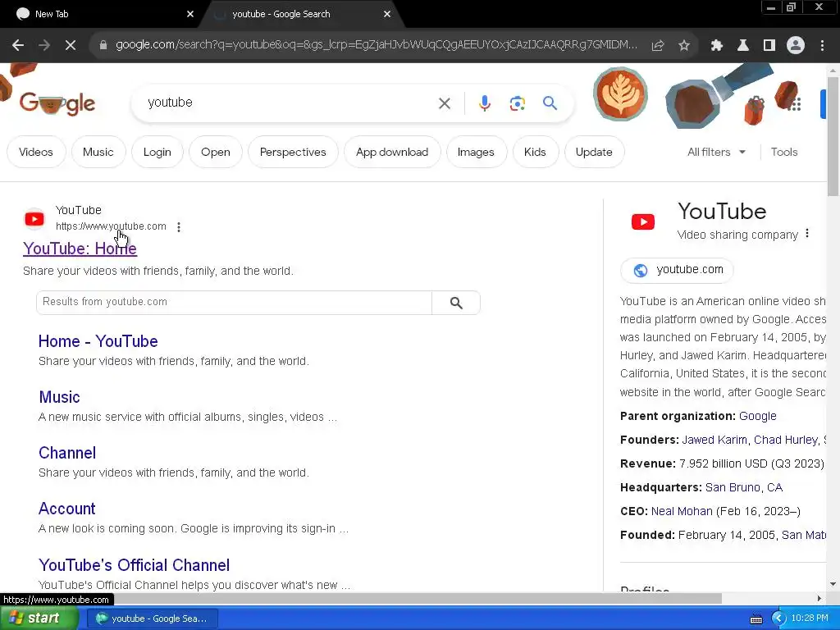Click the blue magnifier search icon
Image resolution: width=840 pixels, height=630 pixels.
[x=550, y=103]
